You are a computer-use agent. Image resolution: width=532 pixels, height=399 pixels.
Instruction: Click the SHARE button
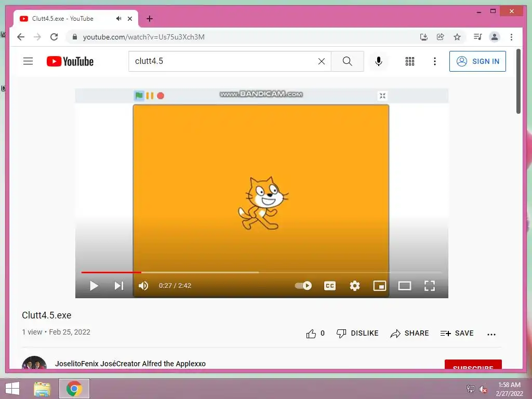pos(409,334)
